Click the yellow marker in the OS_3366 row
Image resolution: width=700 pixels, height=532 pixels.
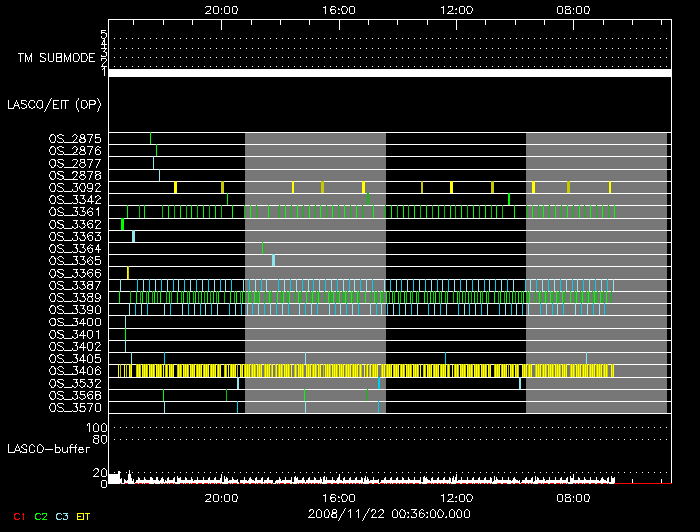click(x=128, y=273)
